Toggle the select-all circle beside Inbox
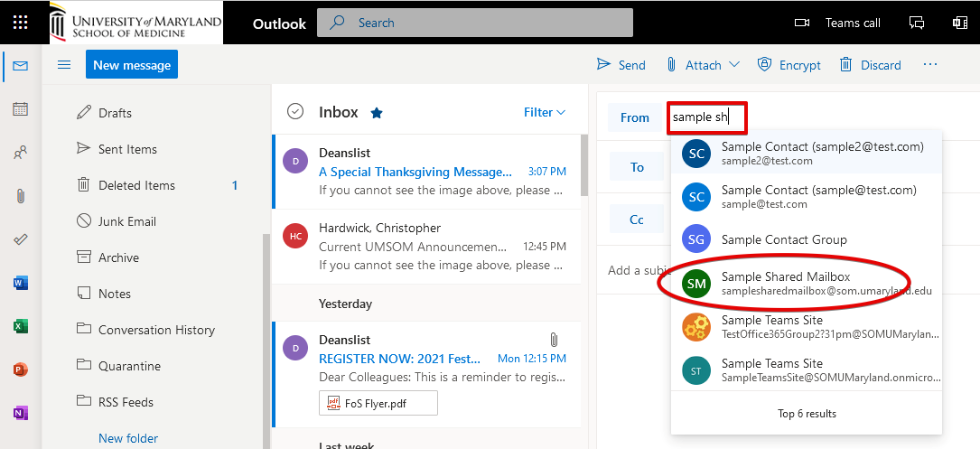The width and height of the screenshot is (980, 449). click(294, 111)
